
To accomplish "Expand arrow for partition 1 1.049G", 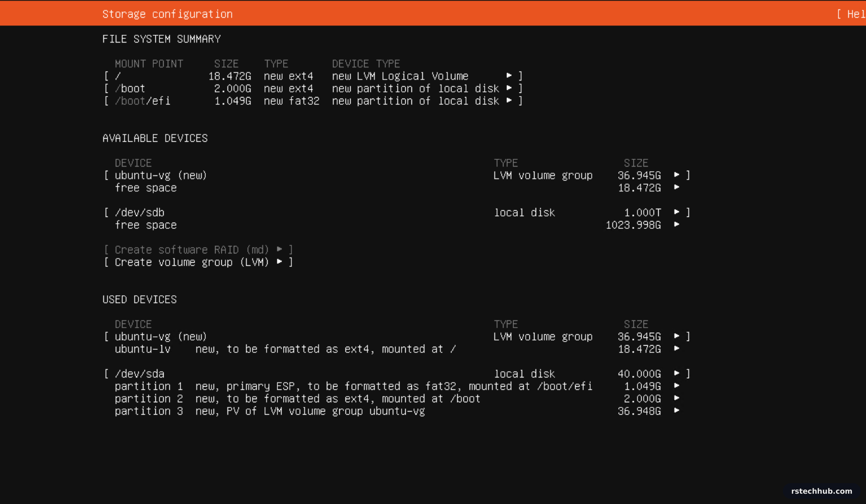I will pyautogui.click(x=676, y=386).
